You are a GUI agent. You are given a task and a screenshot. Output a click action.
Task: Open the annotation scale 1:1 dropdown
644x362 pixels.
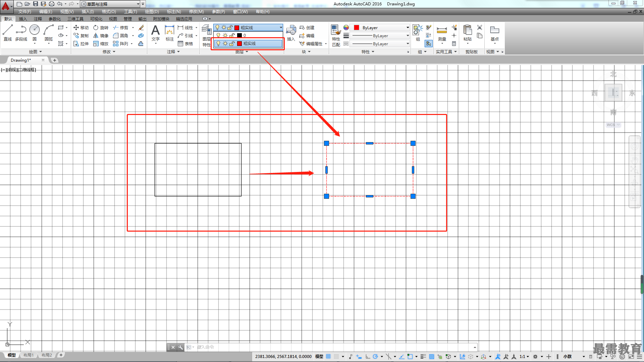(x=524, y=356)
